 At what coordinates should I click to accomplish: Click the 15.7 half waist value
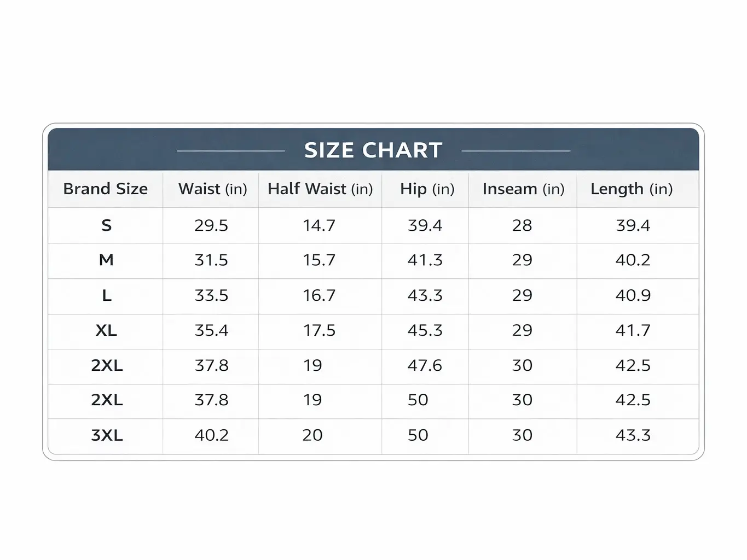319,260
